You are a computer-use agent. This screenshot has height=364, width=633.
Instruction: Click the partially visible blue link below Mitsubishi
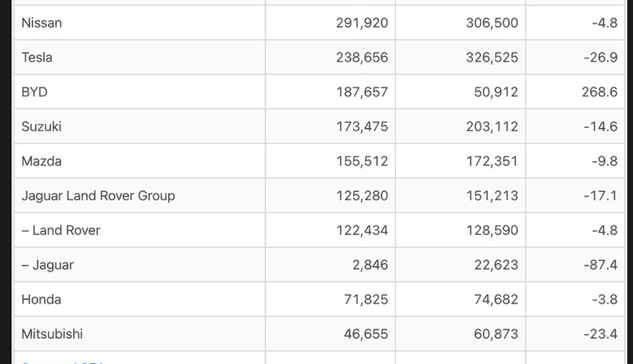(x=62, y=362)
